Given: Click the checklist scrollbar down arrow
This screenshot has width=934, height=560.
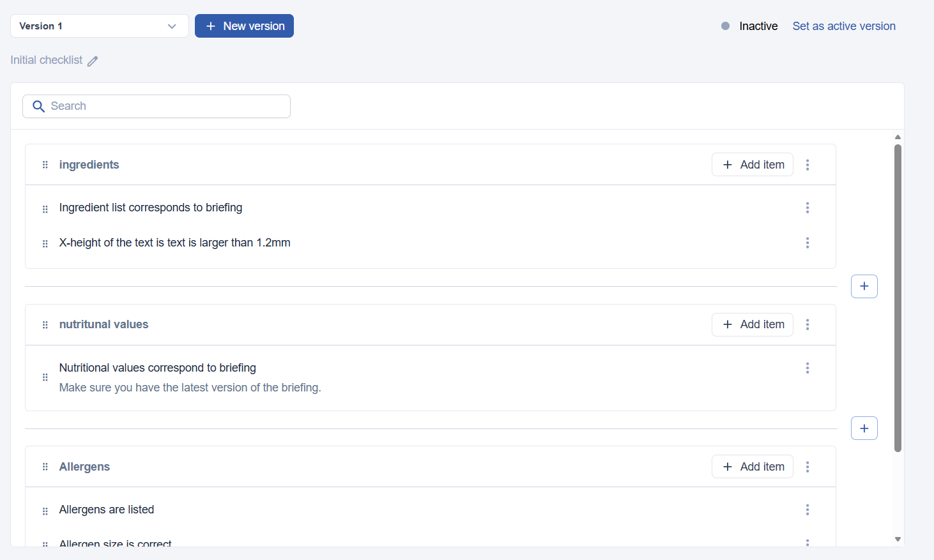Looking at the screenshot, I should (898, 540).
